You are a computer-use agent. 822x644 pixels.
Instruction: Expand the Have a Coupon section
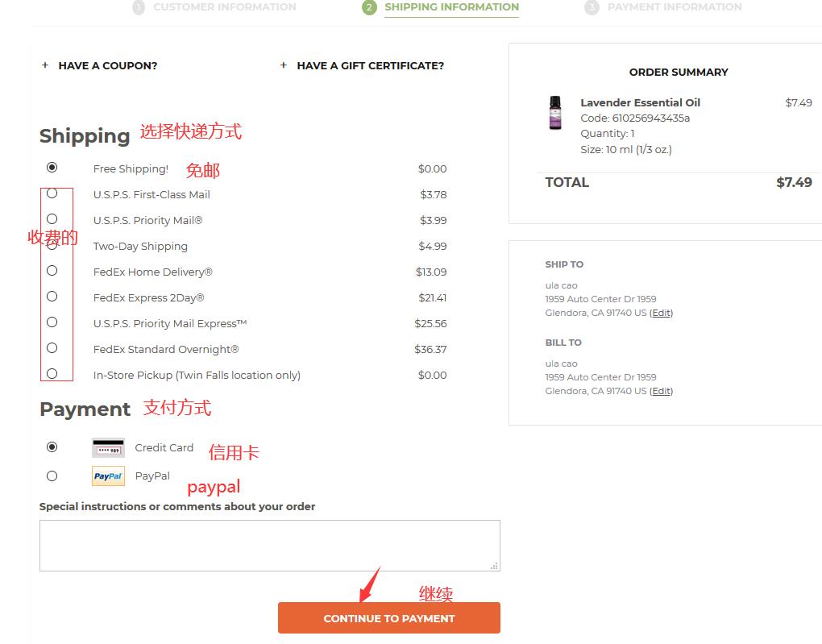pos(99,65)
